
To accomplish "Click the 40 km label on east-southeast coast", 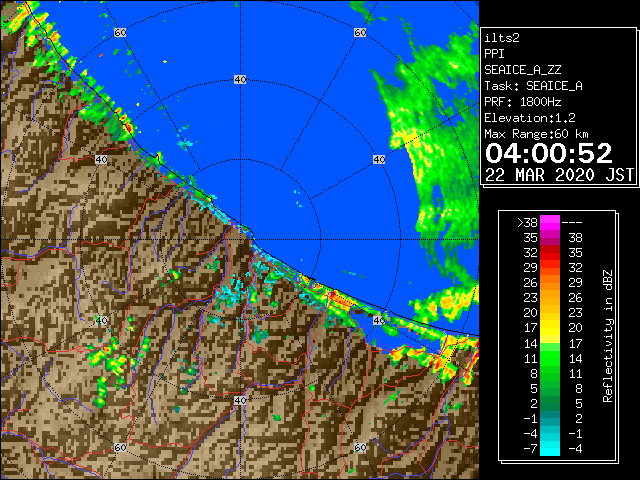I will pyautogui.click(x=379, y=320).
